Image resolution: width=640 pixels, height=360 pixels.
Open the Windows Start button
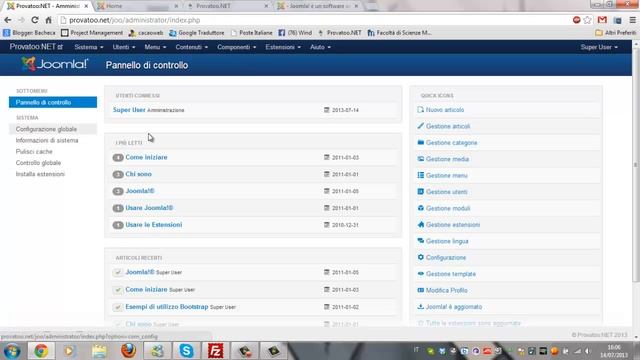pyautogui.click(x=12, y=351)
